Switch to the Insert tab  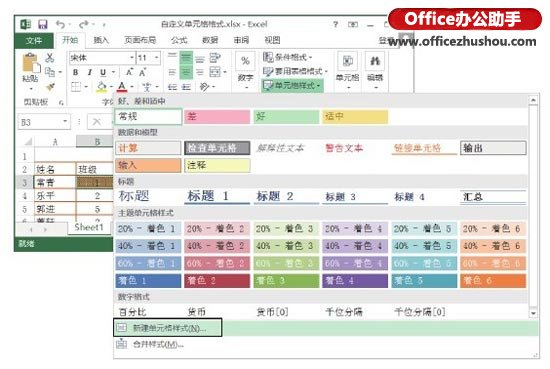[101, 40]
